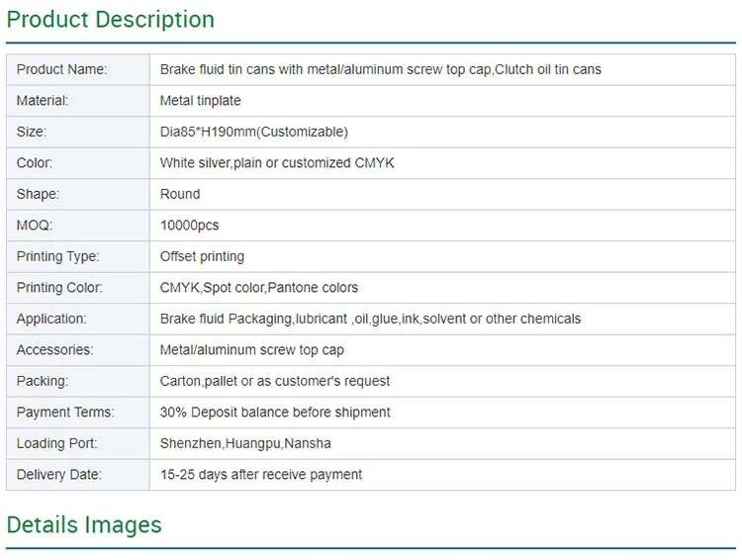The image size is (742, 560).
Task: Select the White silver color value text
Action: click(x=277, y=163)
